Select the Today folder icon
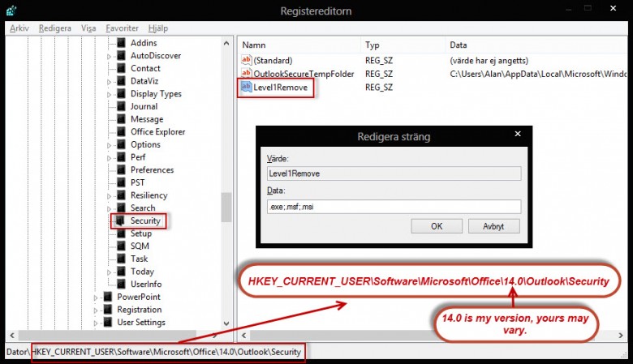 coord(121,272)
